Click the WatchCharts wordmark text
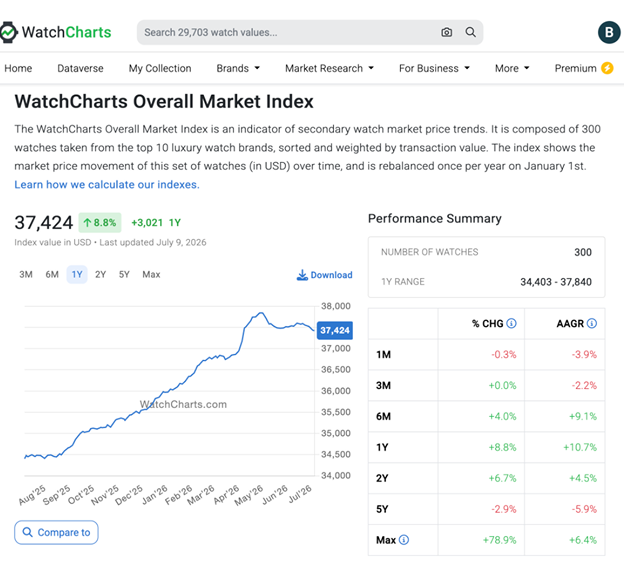The height and width of the screenshot is (572, 624). [66, 32]
